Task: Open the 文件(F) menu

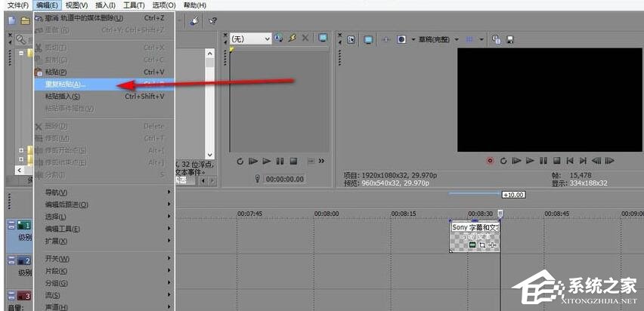Action: 18,5
